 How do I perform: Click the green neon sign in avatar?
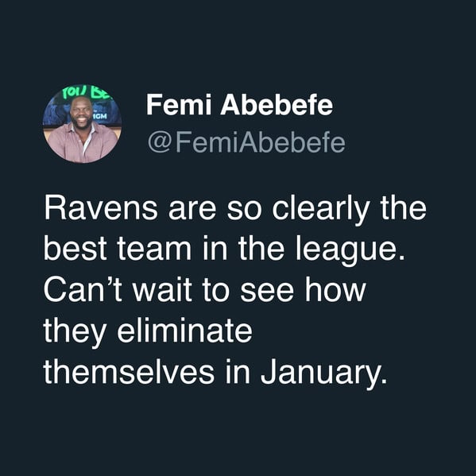(x=86, y=91)
